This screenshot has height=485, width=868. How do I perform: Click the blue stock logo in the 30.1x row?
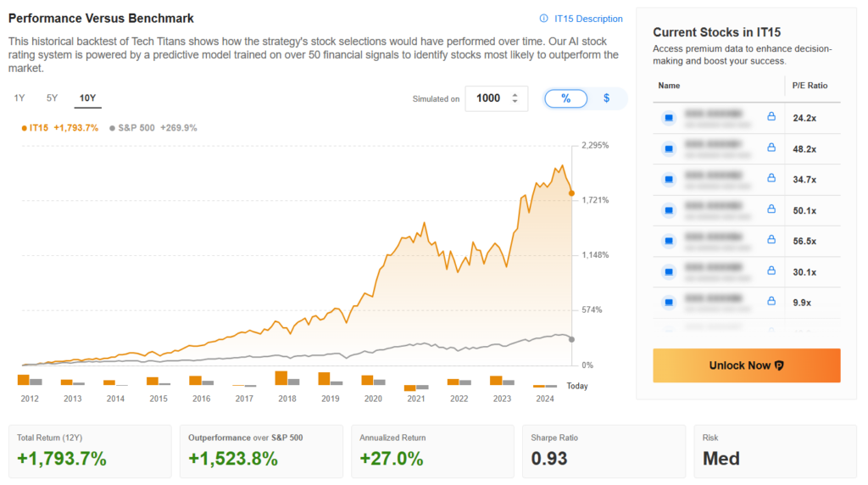(668, 271)
